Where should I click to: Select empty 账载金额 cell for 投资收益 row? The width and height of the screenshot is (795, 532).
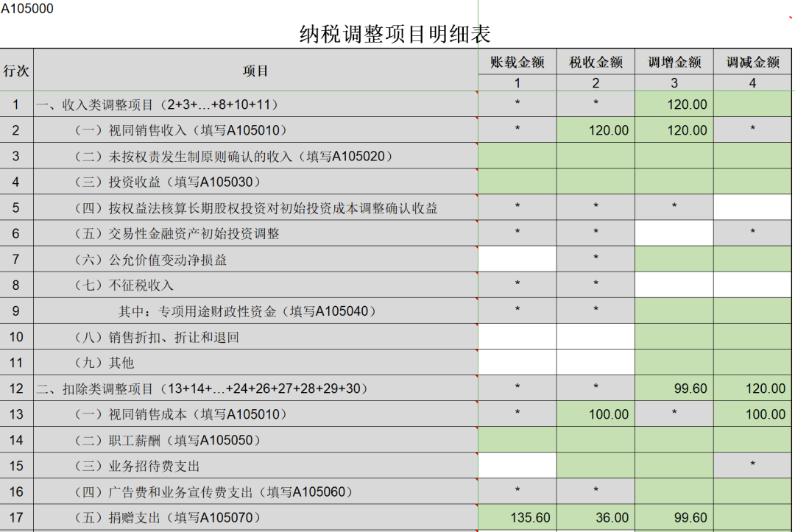point(517,182)
